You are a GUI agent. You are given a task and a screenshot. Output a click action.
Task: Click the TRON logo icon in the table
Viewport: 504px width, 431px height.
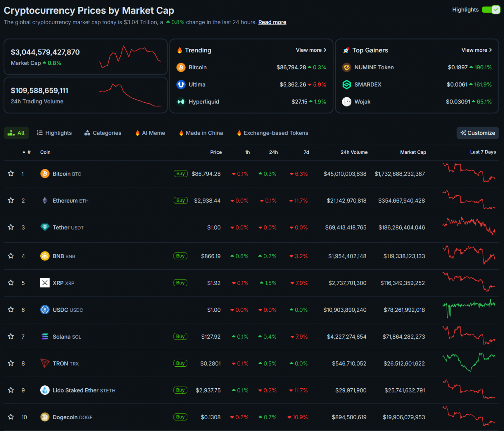point(45,363)
